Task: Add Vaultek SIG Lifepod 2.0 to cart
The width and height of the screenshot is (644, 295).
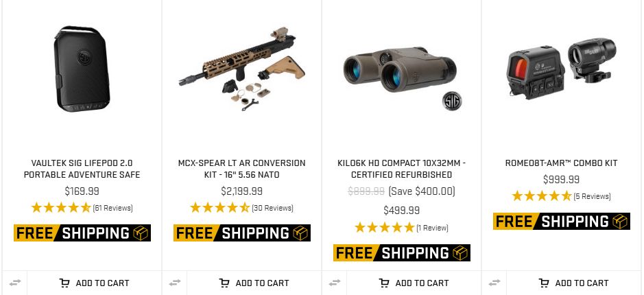Action: tap(94, 283)
